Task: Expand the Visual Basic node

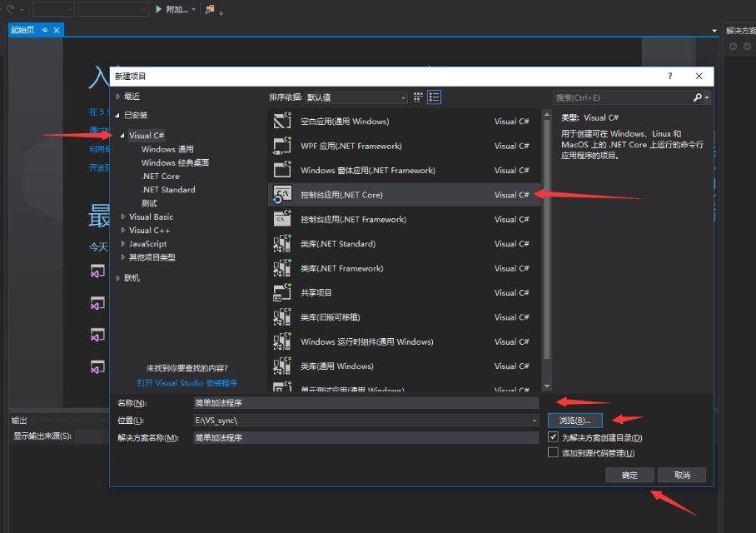Action: click(x=123, y=217)
